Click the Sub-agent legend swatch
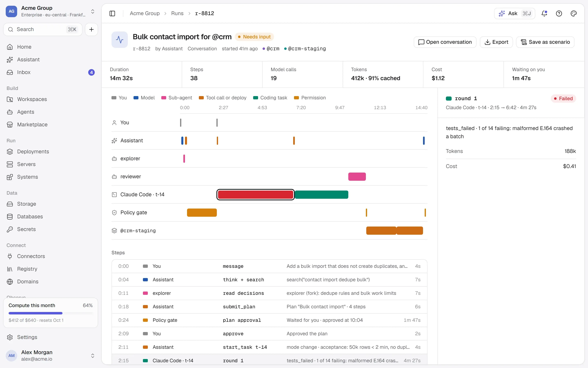 click(164, 98)
